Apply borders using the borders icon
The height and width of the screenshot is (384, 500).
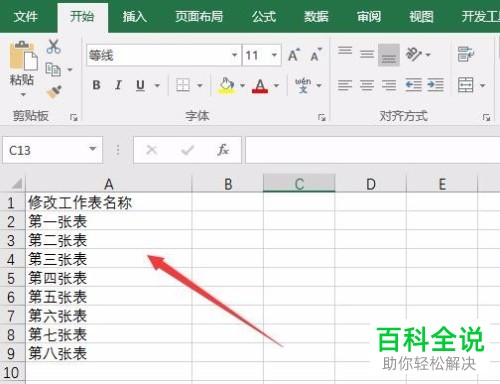183,85
